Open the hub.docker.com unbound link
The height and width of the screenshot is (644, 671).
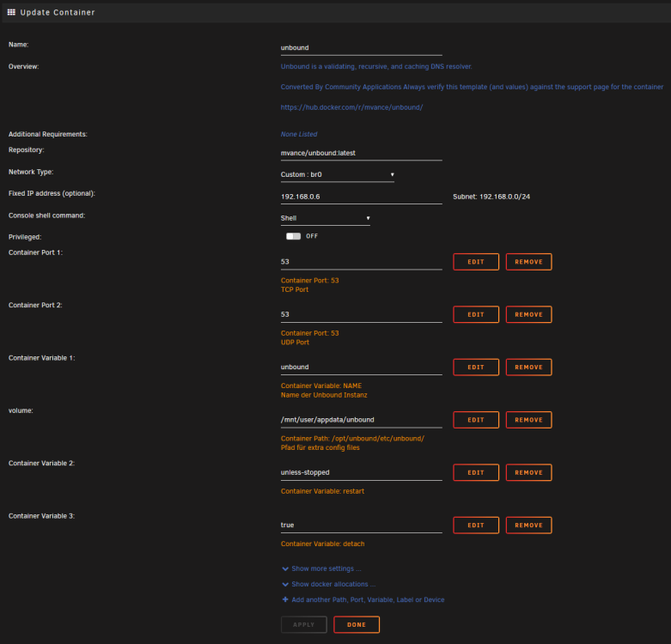click(x=351, y=107)
